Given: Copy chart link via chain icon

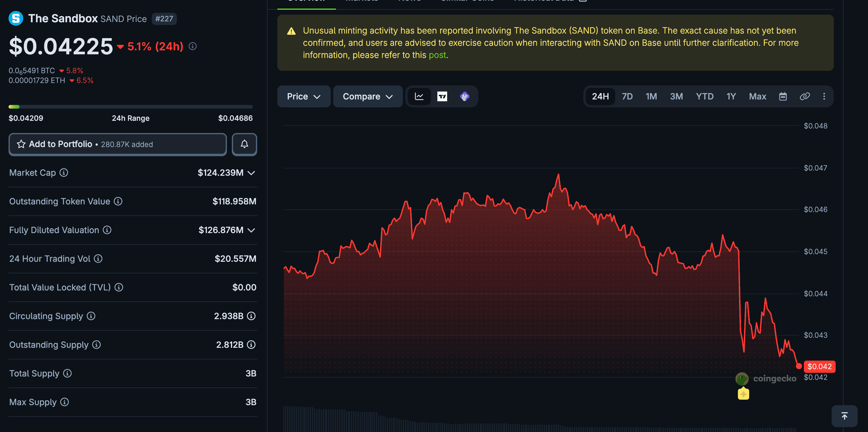Looking at the screenshot, I should tap(805, 96).
